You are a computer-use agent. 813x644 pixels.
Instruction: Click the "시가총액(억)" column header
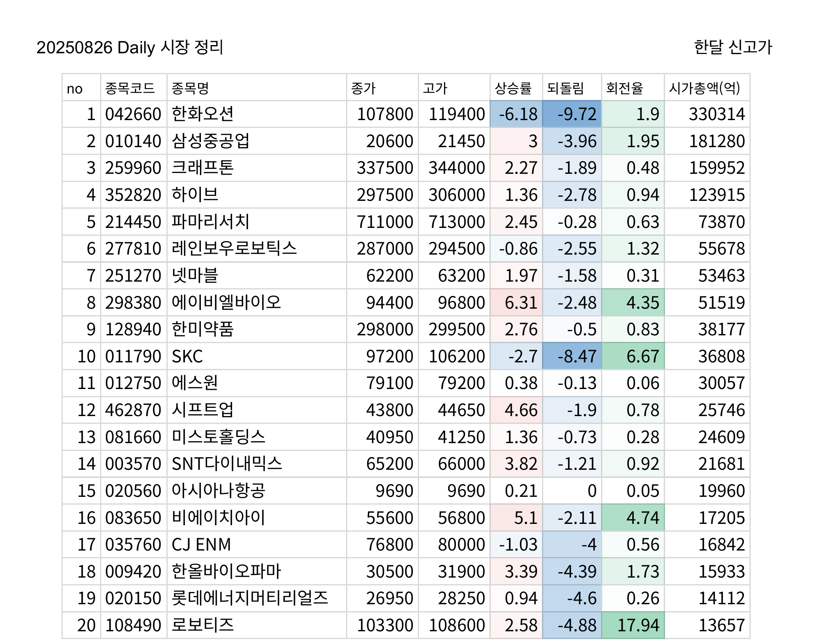pos(704,88)
